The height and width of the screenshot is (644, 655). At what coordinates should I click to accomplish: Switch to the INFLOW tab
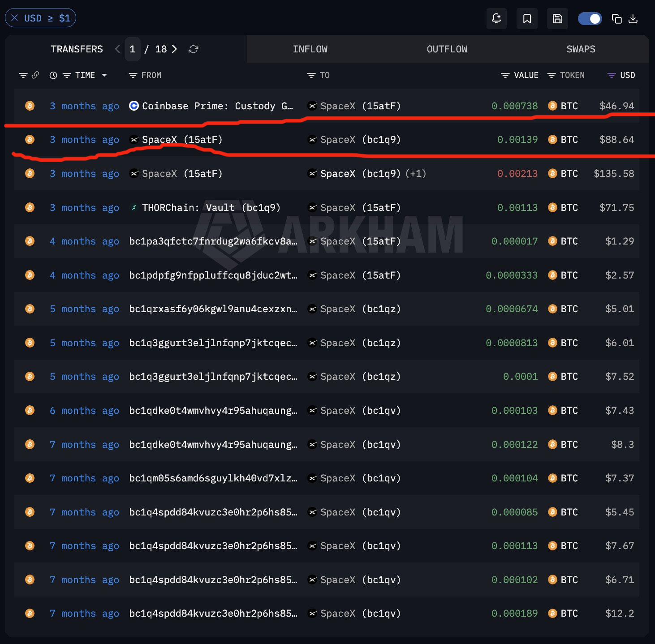point(310,49)
